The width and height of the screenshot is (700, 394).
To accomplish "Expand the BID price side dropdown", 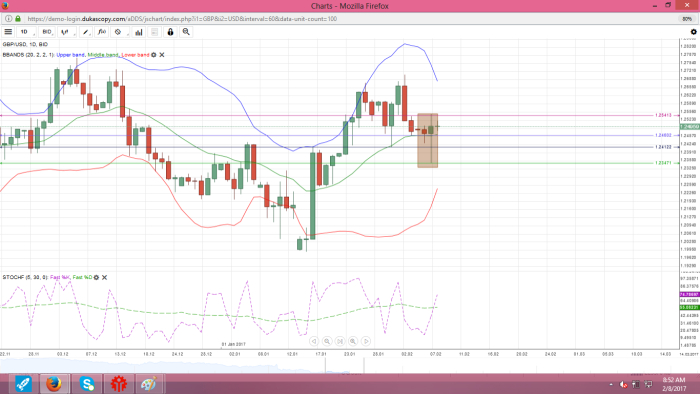I will click(x=47, y=32).
